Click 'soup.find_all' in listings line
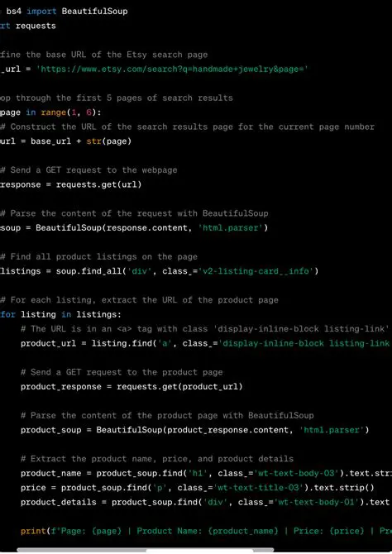This screenshot has height=554, width=392. 88,271
